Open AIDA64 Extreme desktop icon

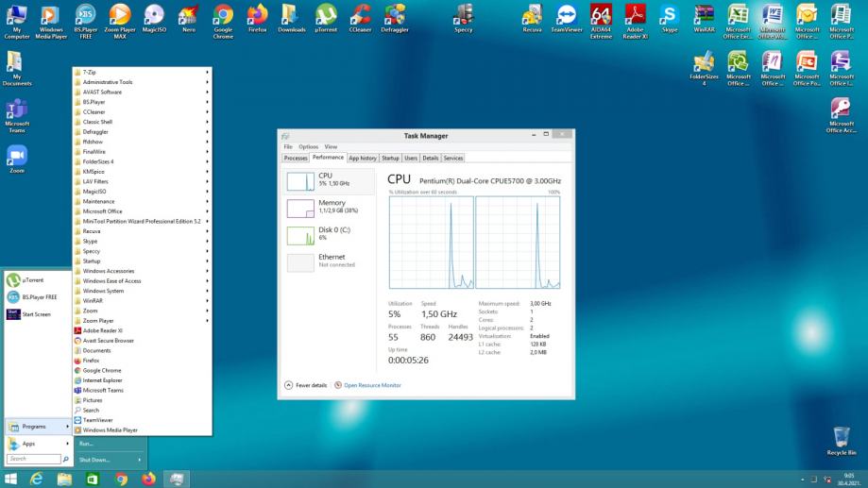point(601,15)
